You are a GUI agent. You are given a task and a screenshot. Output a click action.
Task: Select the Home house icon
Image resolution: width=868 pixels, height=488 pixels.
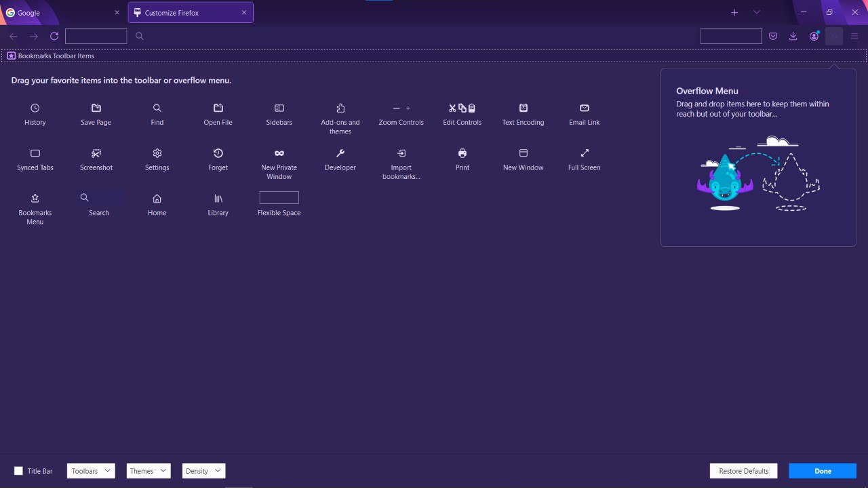pos(157,199)
